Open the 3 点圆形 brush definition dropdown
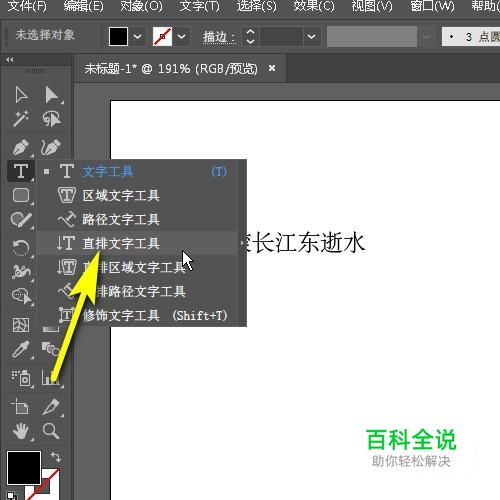 tap(471, 37)
